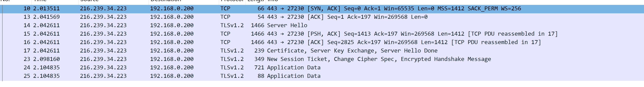The height and width of the screenshot is (87, 644).
Task: Click the Info column header
Action: click(x=272, y=1)
